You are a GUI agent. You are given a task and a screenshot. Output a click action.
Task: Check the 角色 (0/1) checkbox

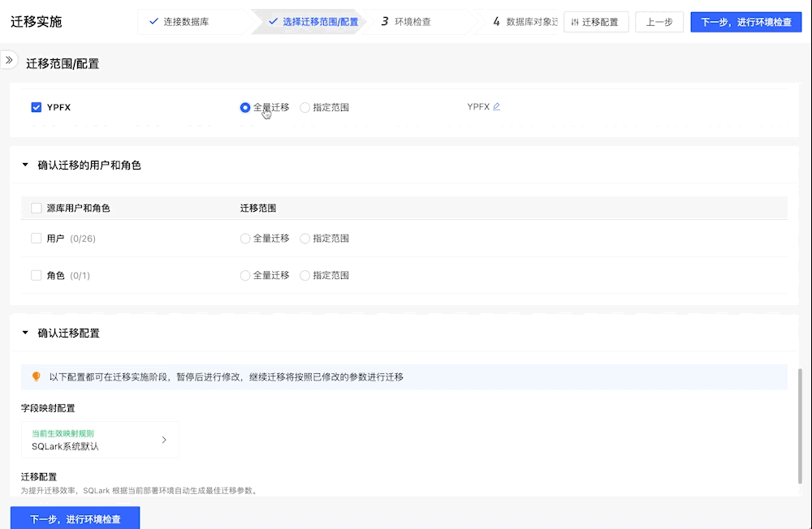36,275
